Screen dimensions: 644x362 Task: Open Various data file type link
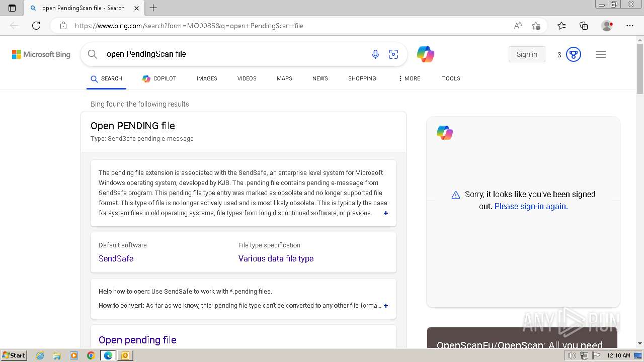[276, 258]
